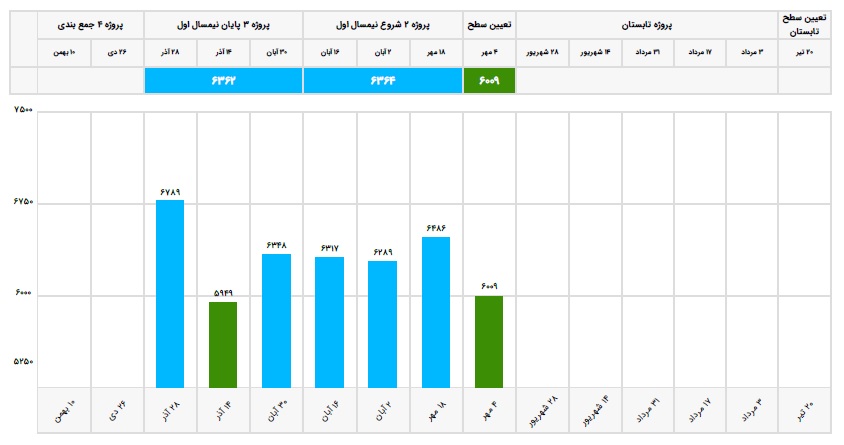Screen dimensions: 844x445
Task: Click the 20 تیر date cell in header row
Action: point(806,53)
